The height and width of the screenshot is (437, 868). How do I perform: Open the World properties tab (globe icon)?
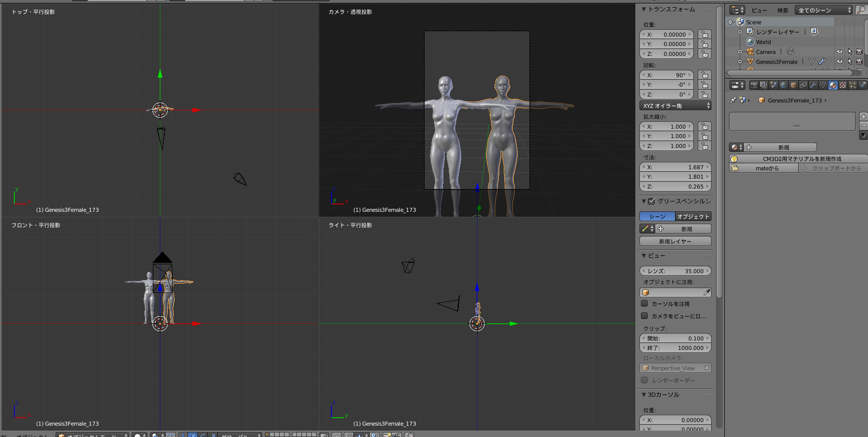click(x=783, y=85)
